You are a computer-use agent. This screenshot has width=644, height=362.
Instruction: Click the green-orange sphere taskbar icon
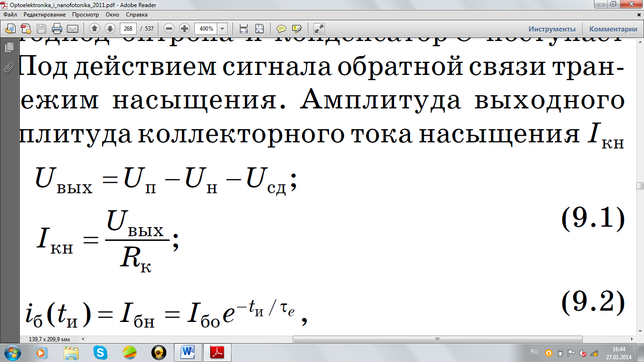coord(129,352)
